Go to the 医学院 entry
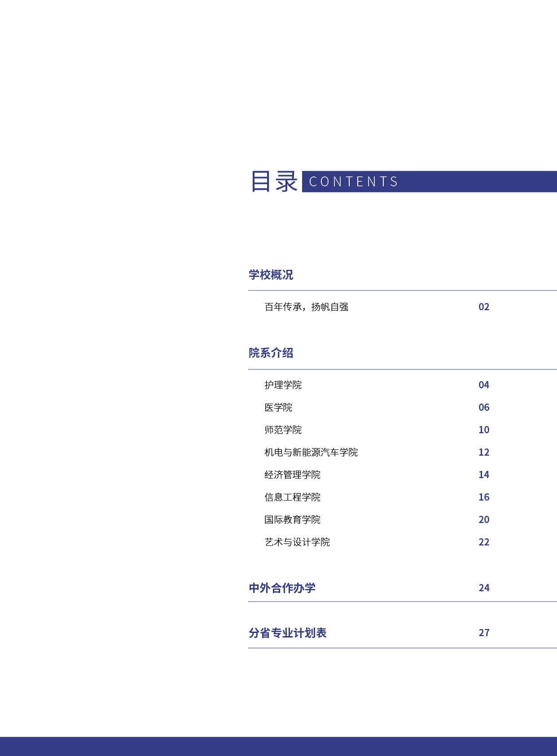 click(x=278, y=408)
